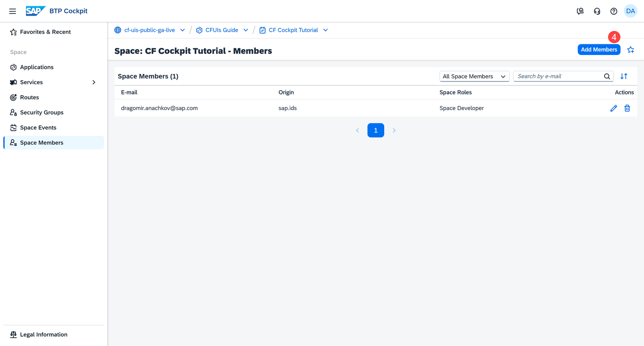Select Space Members in the sidebar
This screenshot has width=644, height=346.
pyautogui.click(x=54, y=143)
